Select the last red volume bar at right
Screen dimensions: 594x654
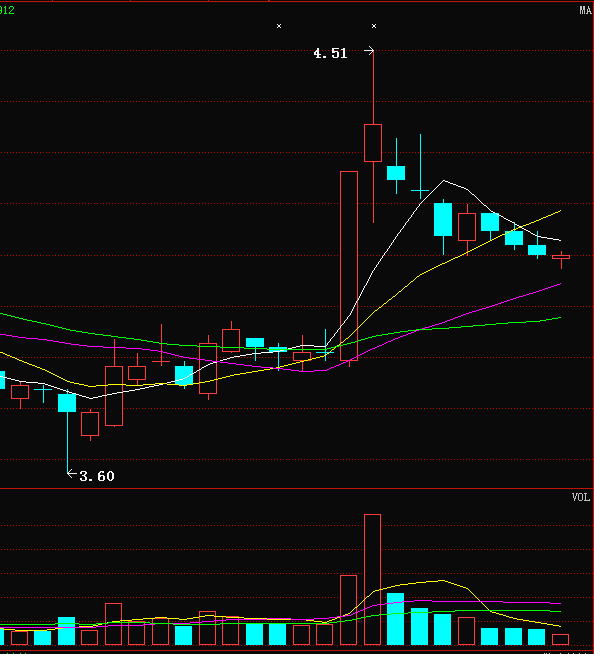tap(560, 639)
